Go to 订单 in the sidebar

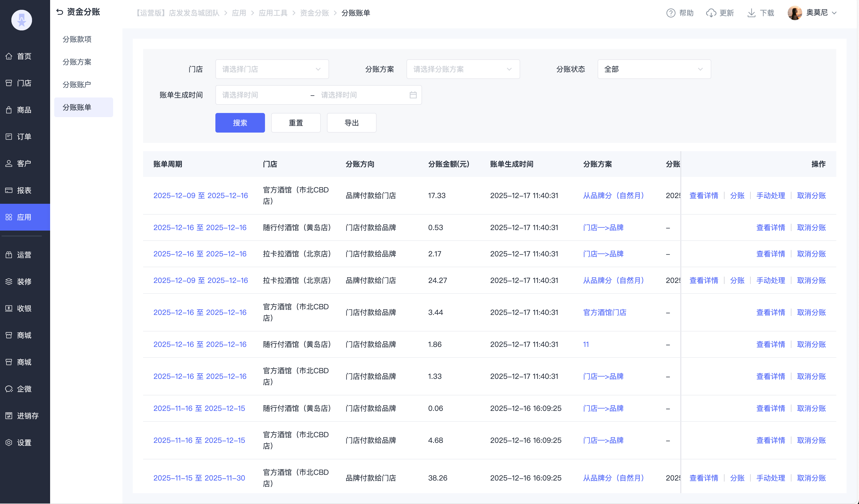pyautogui.click(x=24, y=136)
